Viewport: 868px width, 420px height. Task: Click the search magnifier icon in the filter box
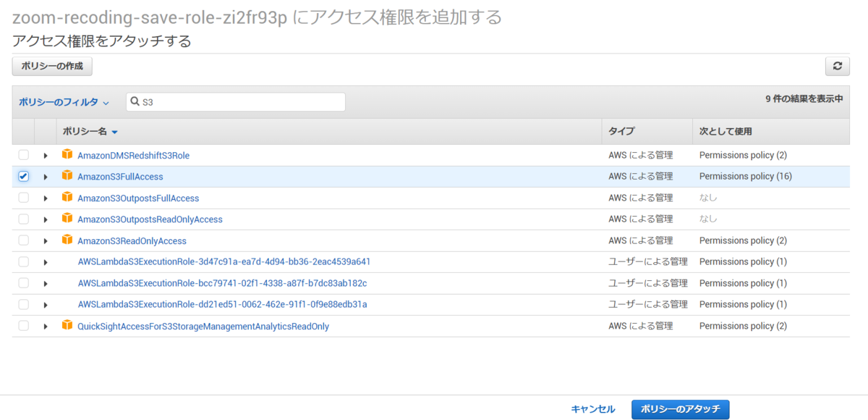click(135, 101)
